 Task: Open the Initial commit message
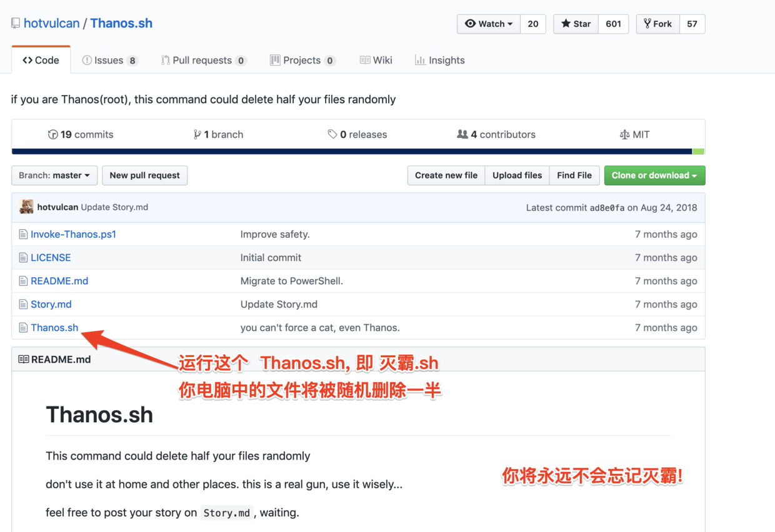pyautogui.click(x=271, y=257)
